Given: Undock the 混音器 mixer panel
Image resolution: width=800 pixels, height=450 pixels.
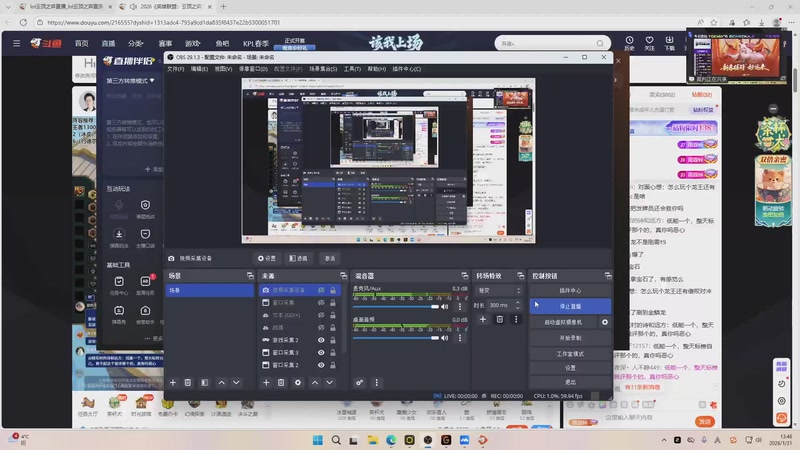Looking at the screenshot, I should (x=464, y=276).
